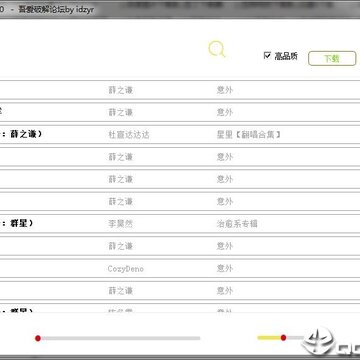Viewport: 360px width, 360px height.
Task: Select artist CozyDeno in the list
Action: point(126,269)
